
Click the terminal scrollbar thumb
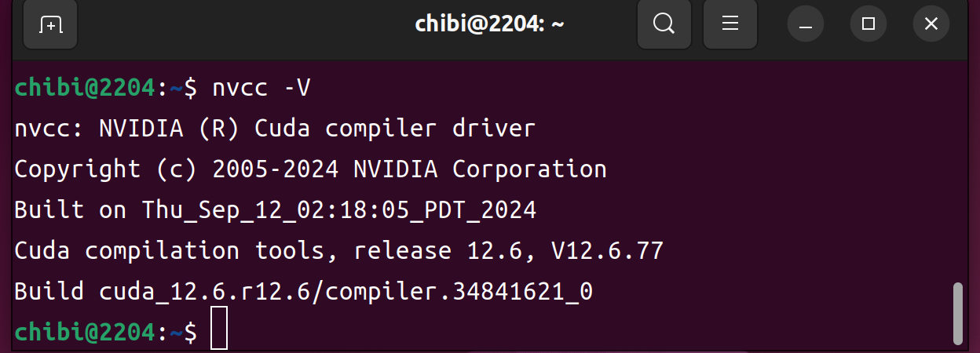(x=957, y=313)
